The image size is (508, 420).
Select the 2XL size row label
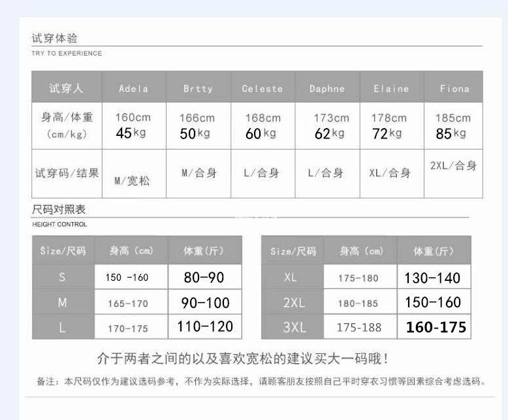(x=293, y=302)
